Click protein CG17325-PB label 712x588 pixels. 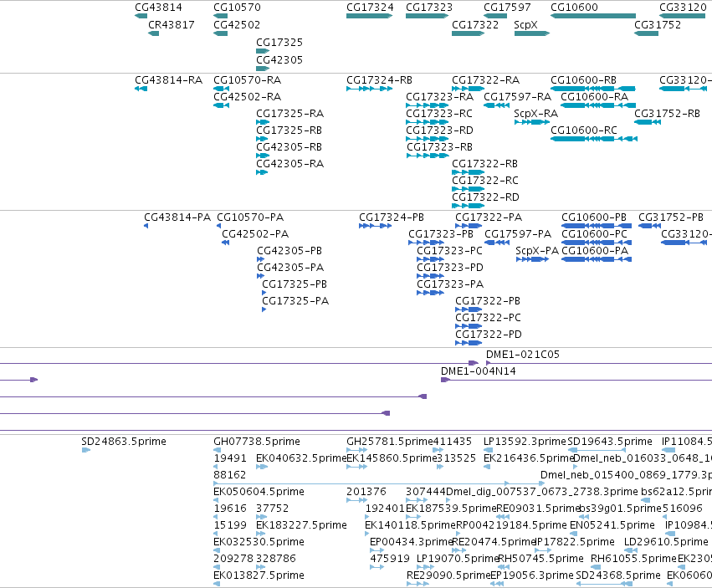pyautogui.click(x=295, y=284)
